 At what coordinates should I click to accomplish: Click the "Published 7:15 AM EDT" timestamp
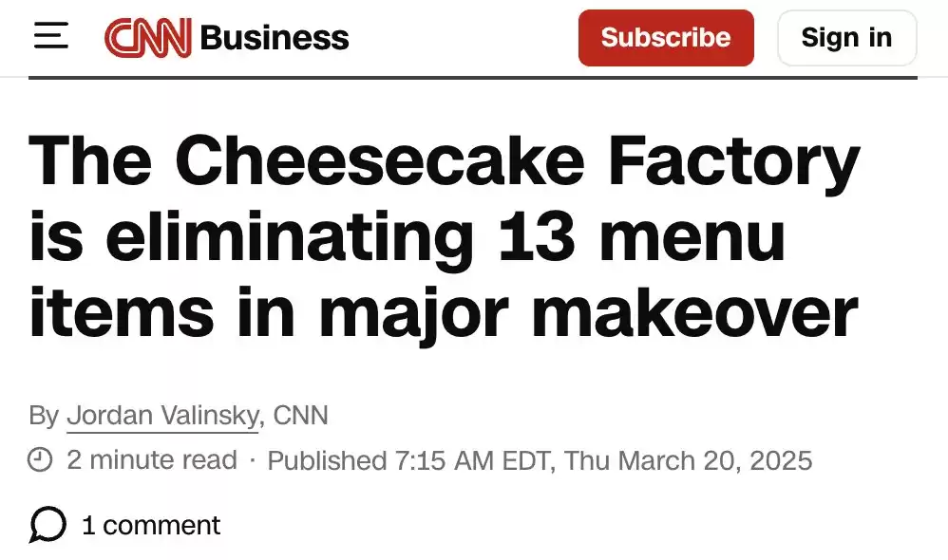[408, 460]
